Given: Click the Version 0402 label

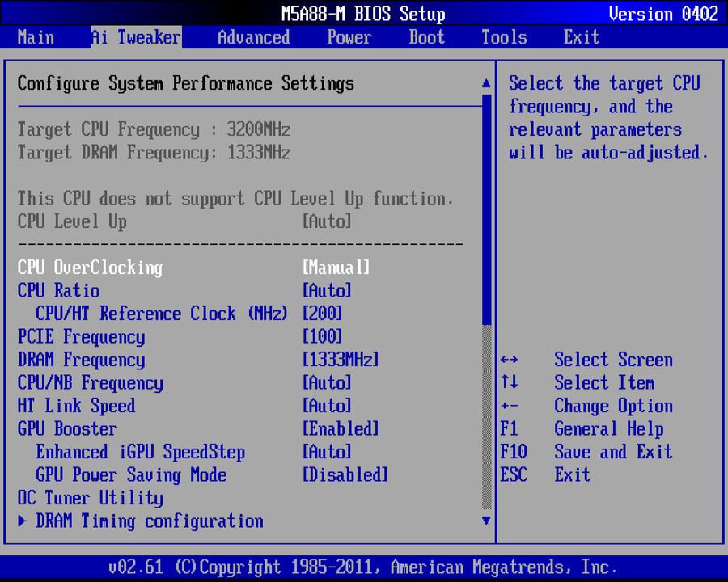Looking at the screenshot, I should [x=663, y=14].
